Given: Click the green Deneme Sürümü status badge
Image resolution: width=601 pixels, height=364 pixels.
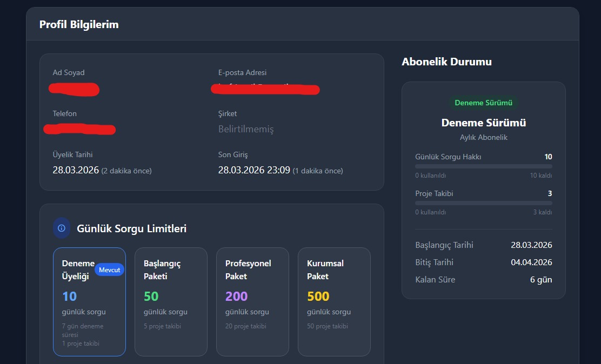Looking at the screenshot, I should pyautogui.click(x=483, y=103).
